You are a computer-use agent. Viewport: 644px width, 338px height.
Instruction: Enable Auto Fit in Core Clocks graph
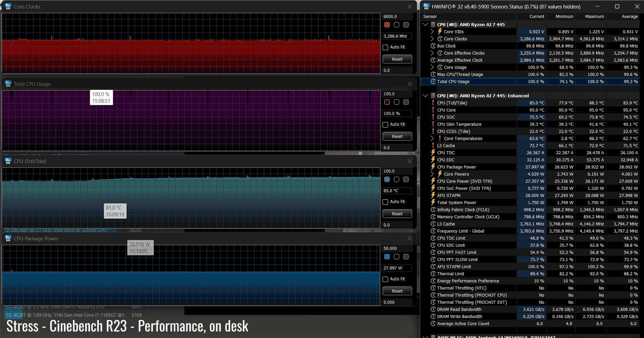point(385,47)
